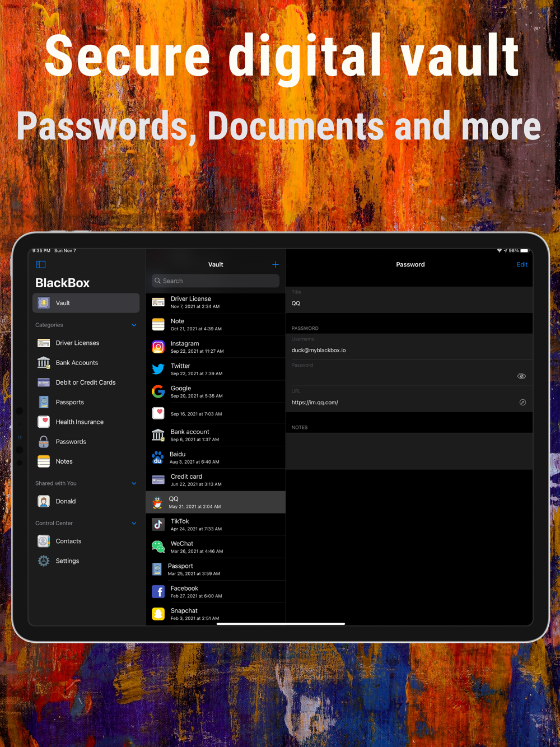The image size is (560, 747).
Task: Click the empty Notes area
Action: tap(409, 451)
